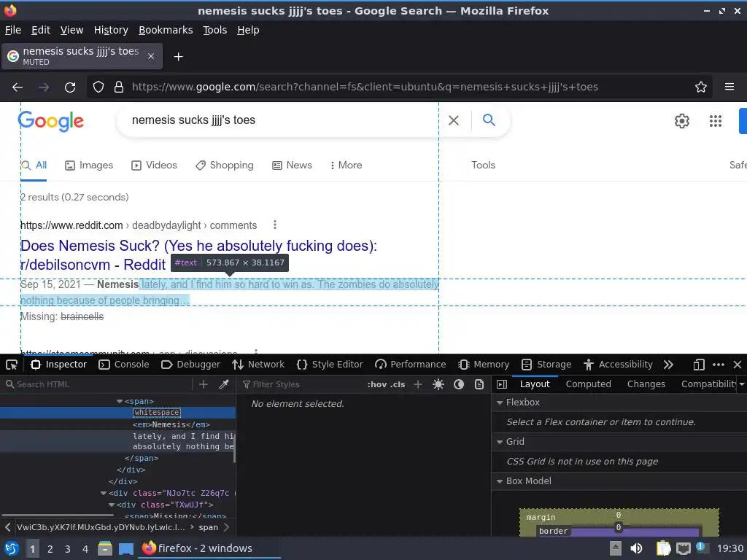This screenshot has width=747, height=560.
Task: Focus the Search HTML field
Action: click(x=98, y=384)
